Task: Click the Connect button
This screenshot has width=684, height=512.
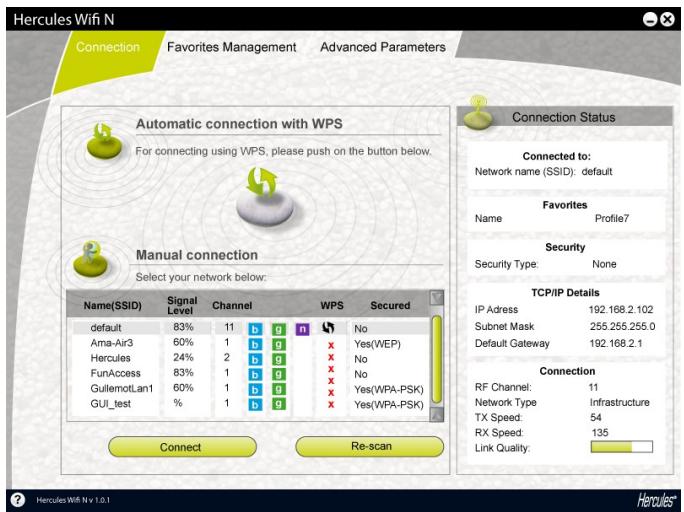Action: pos(182,447)
